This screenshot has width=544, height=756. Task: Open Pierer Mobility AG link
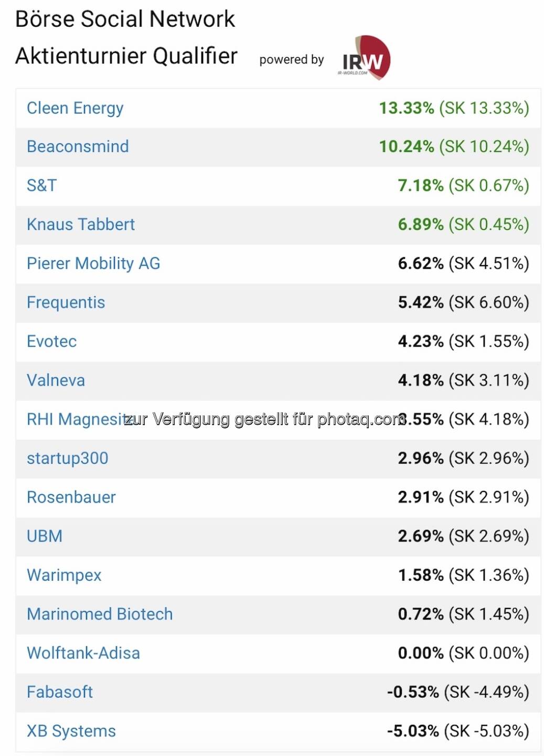click(93, 264)
